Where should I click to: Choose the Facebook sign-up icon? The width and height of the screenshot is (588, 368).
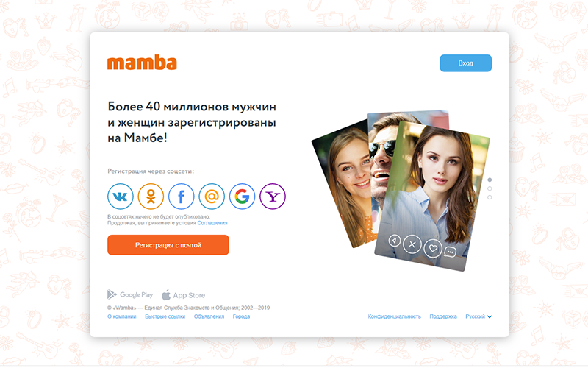pyautogui.click(x=181, y=196)
